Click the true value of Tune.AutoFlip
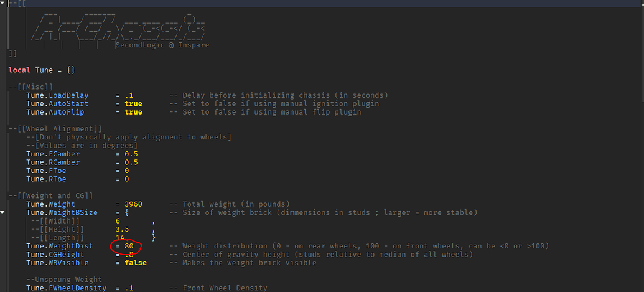Screen dimensions: 644x292 133,112
